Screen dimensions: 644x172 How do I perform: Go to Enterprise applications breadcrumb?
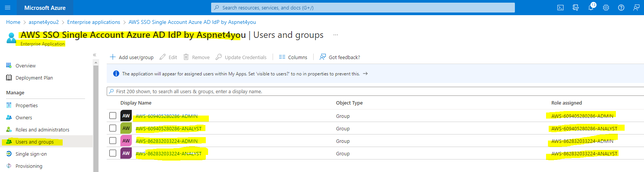(x=93, y=22)
